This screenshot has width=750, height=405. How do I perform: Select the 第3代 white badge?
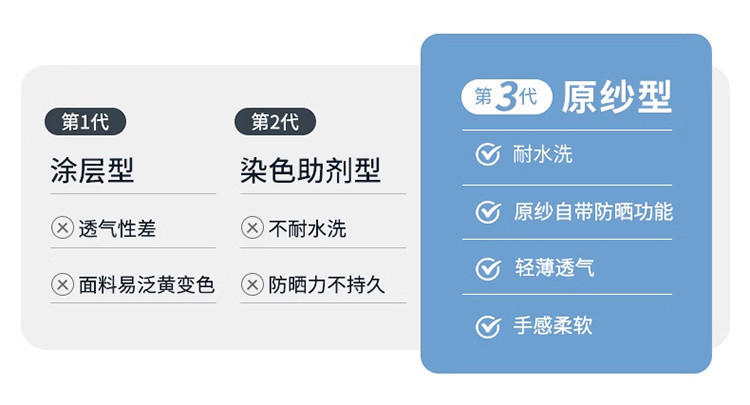point(506,97)
